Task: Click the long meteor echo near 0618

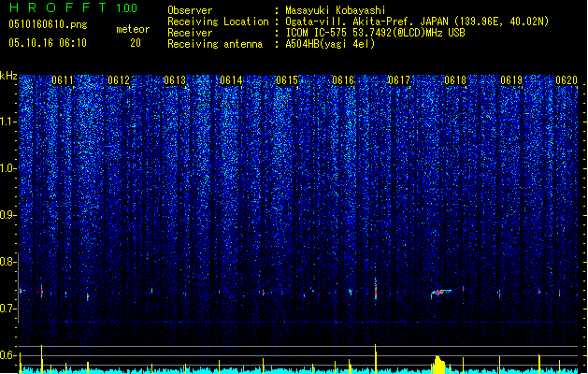Action: [x=442, y=292]
